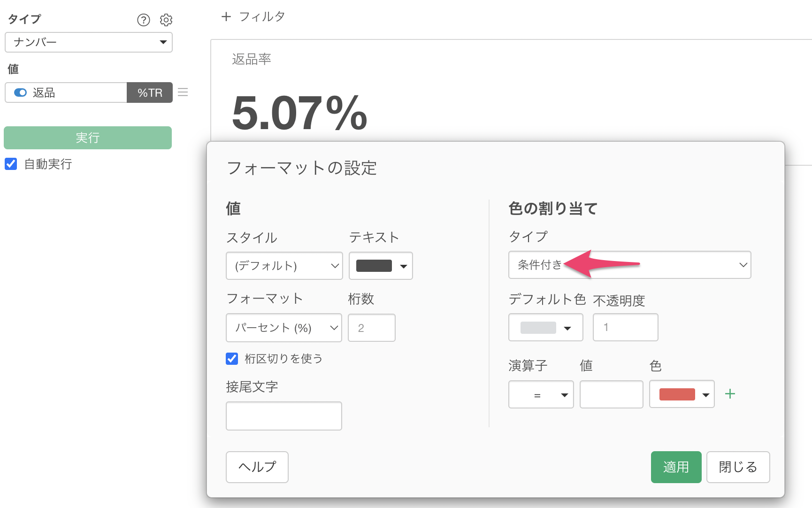Open the ナンバー chart type dropdown

pos(89,42)
